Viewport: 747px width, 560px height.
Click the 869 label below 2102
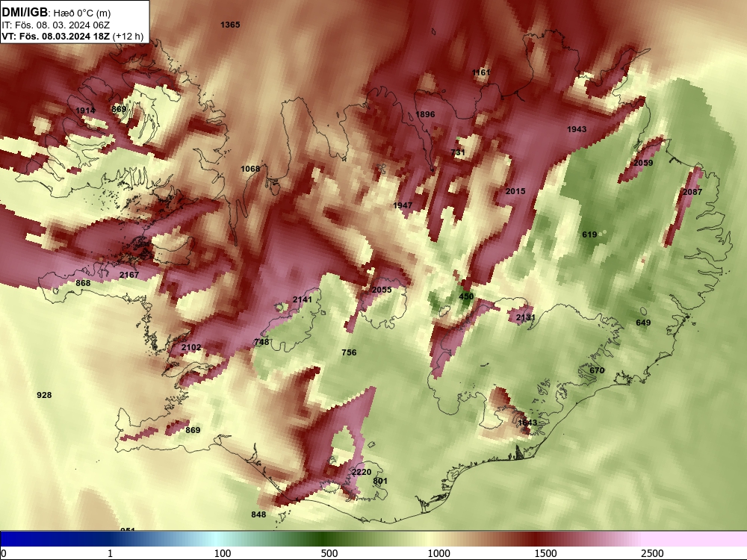(x=193, y=430)
